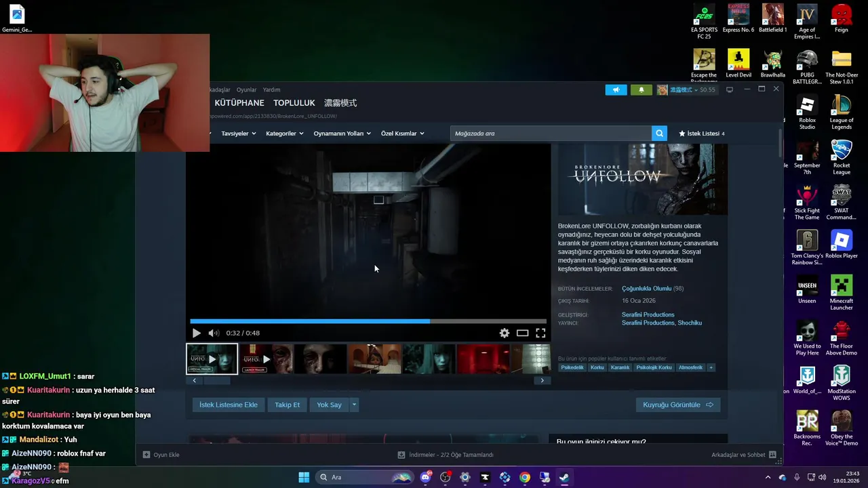Open the 濃霧模式 profile tab
Viewport: 868px width, 488px height.
[340, 103]
